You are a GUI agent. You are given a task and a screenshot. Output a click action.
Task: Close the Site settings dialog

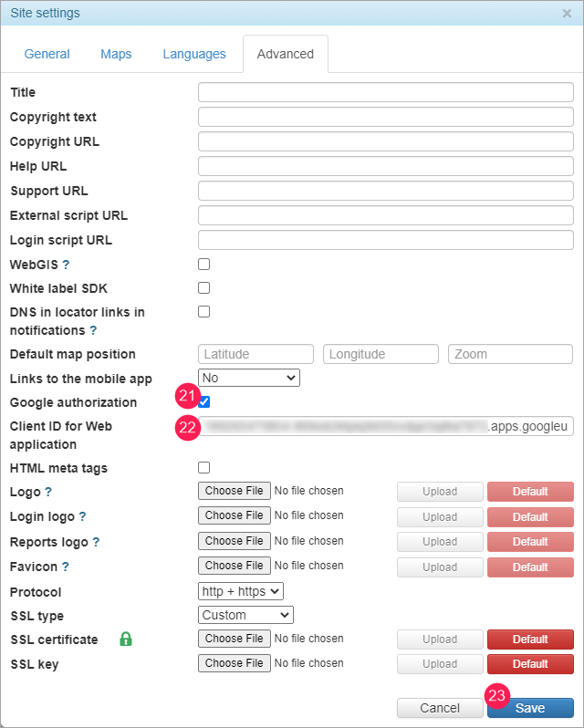coord(567,14)
